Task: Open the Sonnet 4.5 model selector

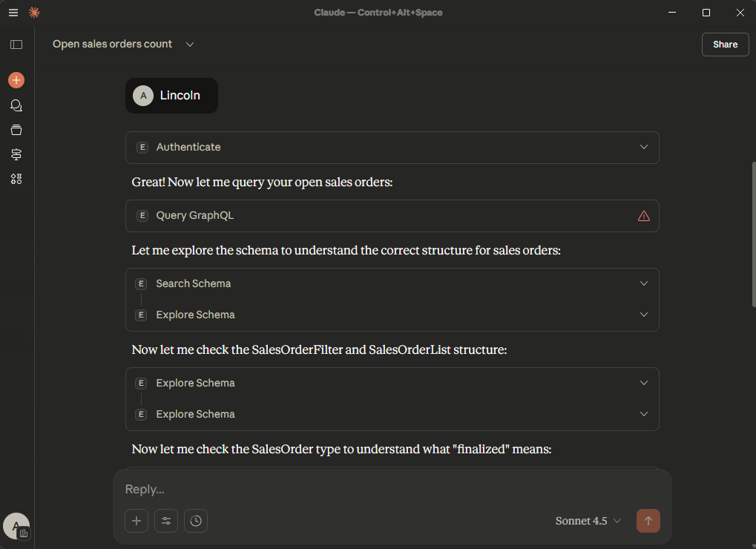Action: (588, 521)
